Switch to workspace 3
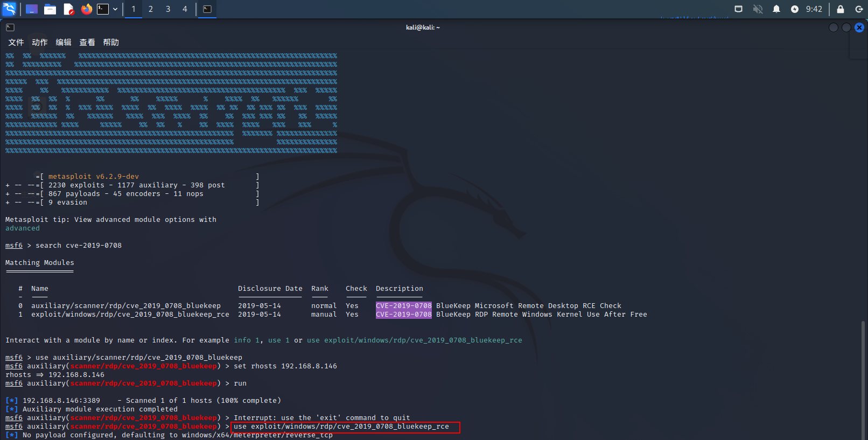 (168, 9)
